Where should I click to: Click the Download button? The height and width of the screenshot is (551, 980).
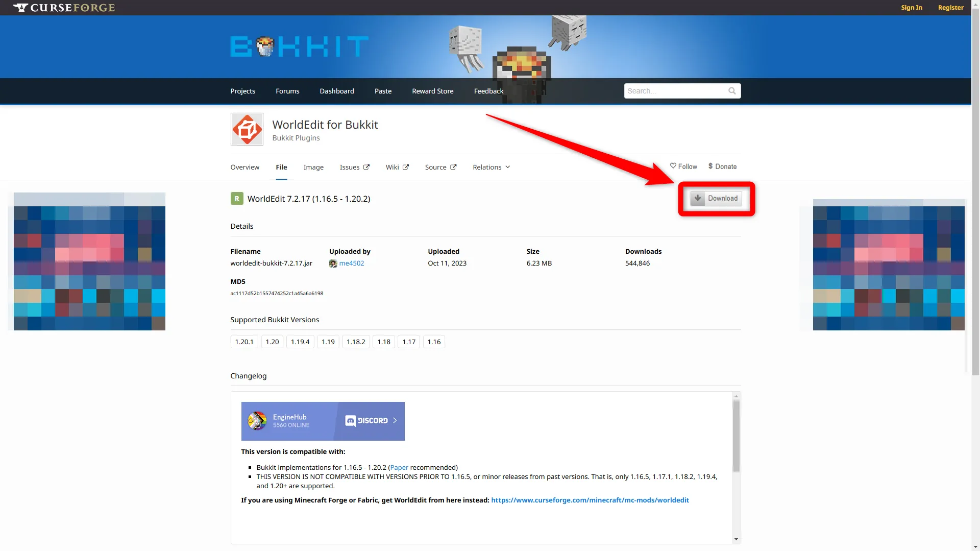click(716, 198)
